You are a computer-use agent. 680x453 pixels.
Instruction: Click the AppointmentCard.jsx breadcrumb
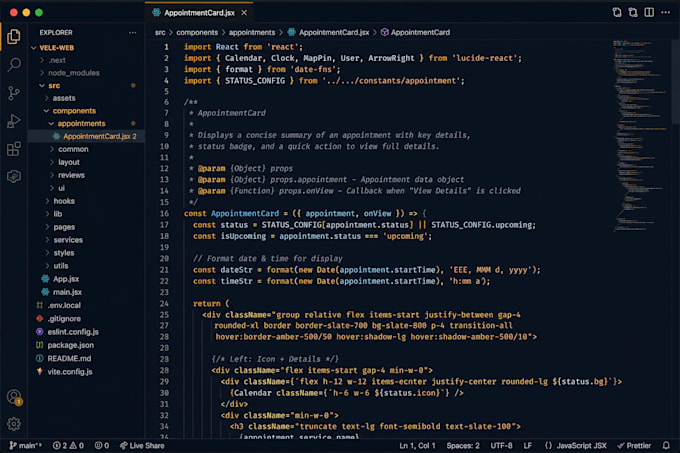[x=329, y=33]
